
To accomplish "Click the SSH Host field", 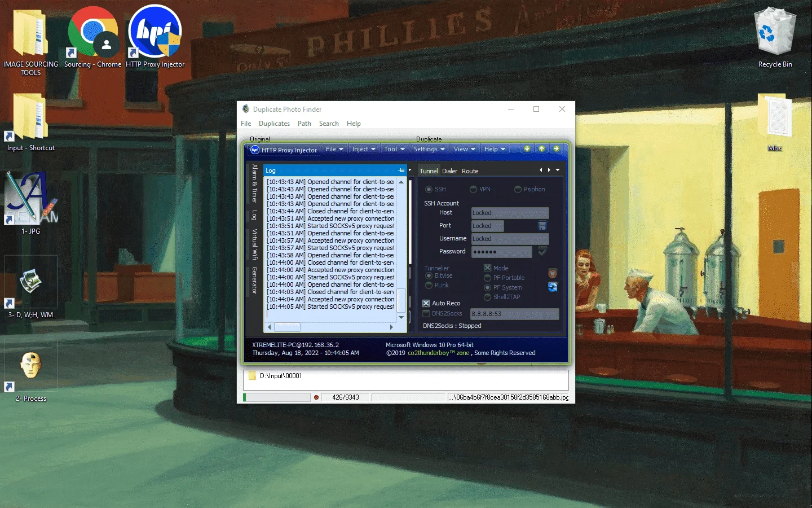I will (510, 213).
